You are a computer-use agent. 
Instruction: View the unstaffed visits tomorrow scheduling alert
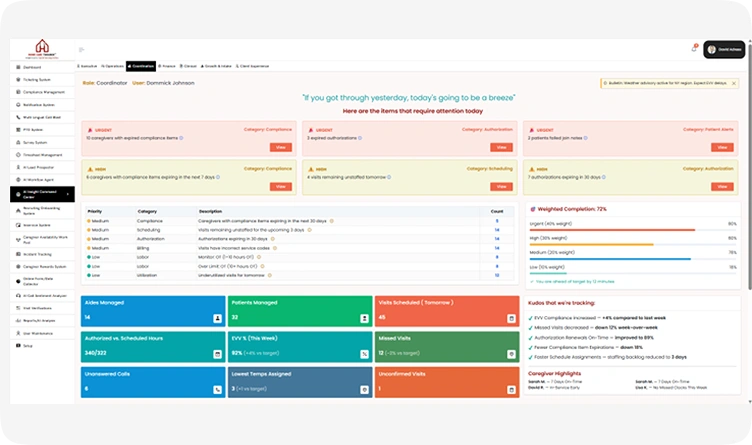(x=501, y=187)
